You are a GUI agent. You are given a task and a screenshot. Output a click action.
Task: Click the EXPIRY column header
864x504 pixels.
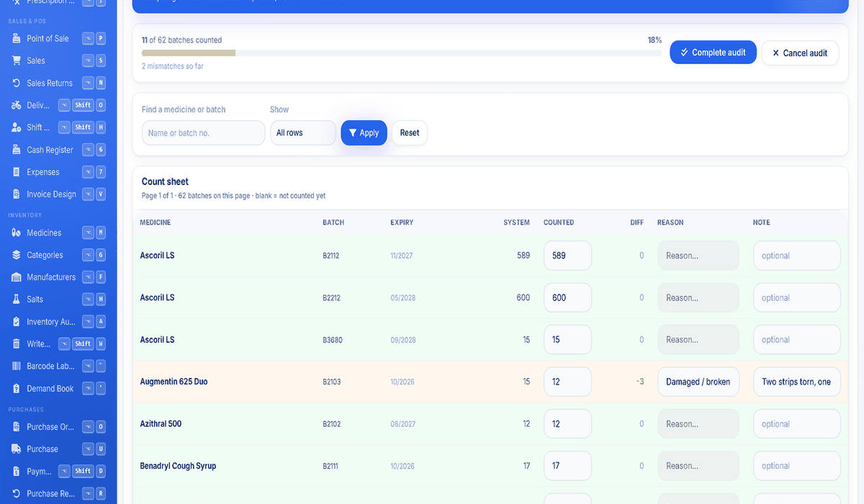(402, 222)
